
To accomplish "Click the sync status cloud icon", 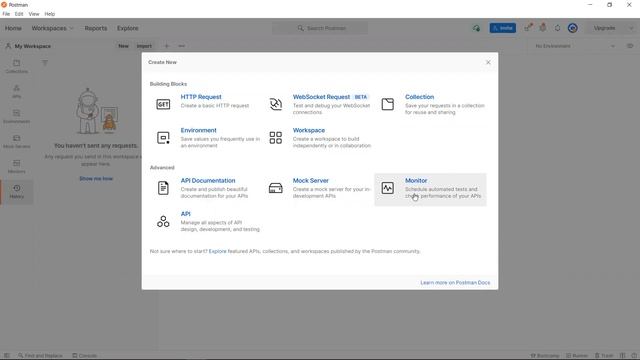I will click(476, 28).
